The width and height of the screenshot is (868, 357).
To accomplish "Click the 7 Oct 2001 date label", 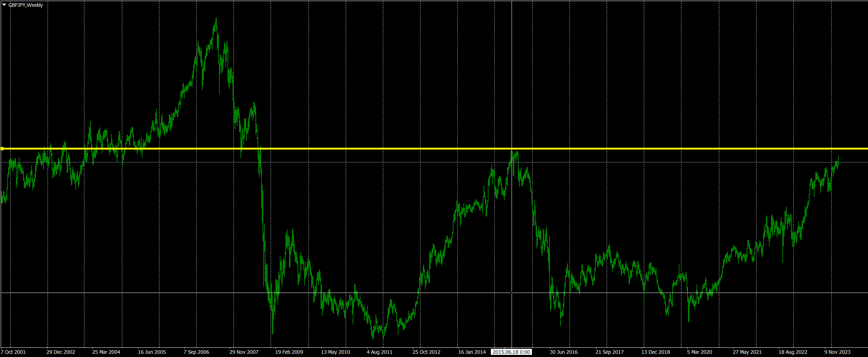I will click(x=13, y=352).
